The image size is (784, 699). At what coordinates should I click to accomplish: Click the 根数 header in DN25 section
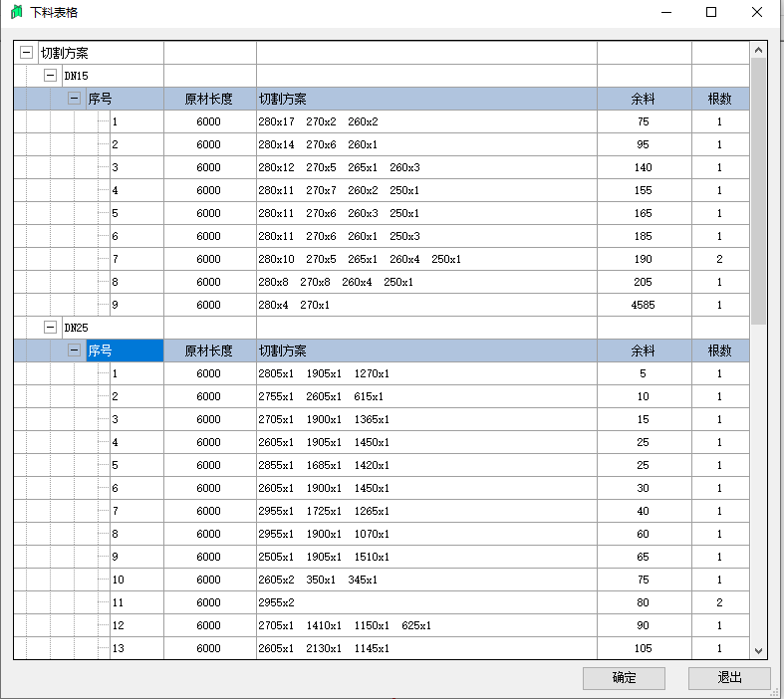point(719,350)
